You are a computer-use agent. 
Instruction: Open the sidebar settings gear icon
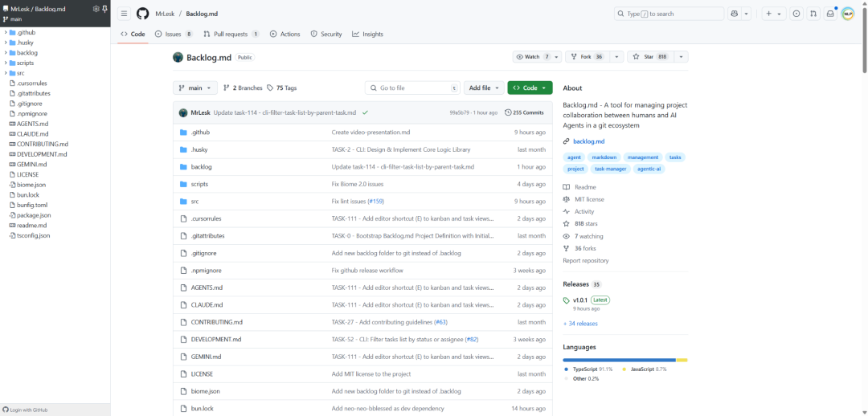(96, 9)
